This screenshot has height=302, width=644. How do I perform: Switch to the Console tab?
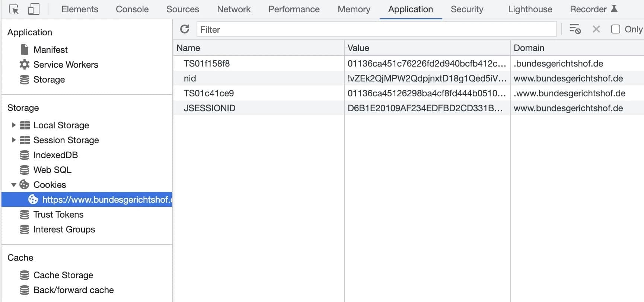132,9
